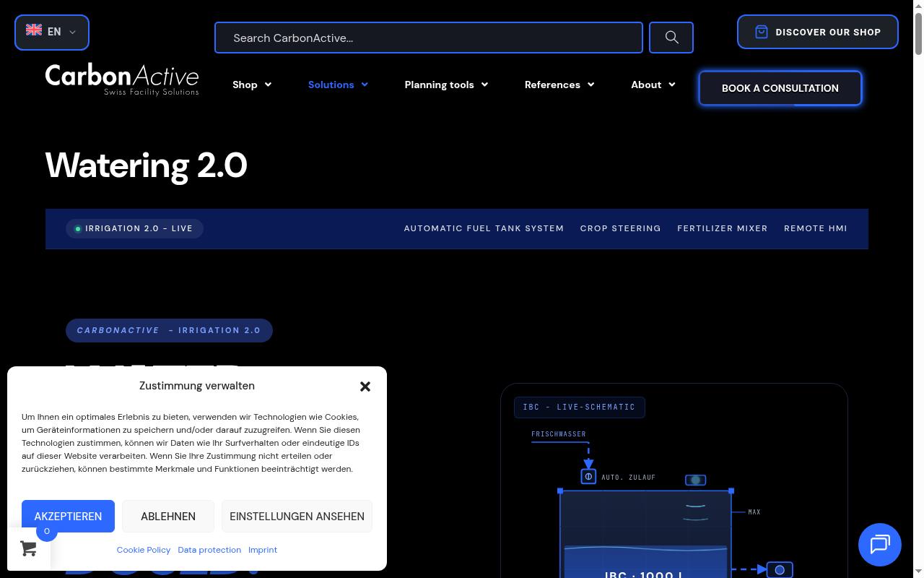The image size is (924, 578).
Task: Open Einstellungen ansehen cookie settings
Action: (x=297, y=517)
